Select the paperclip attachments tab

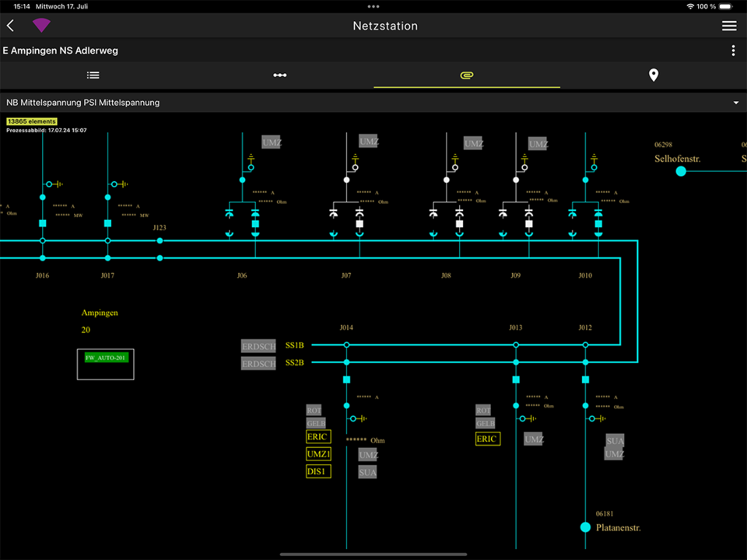[467, 75]
